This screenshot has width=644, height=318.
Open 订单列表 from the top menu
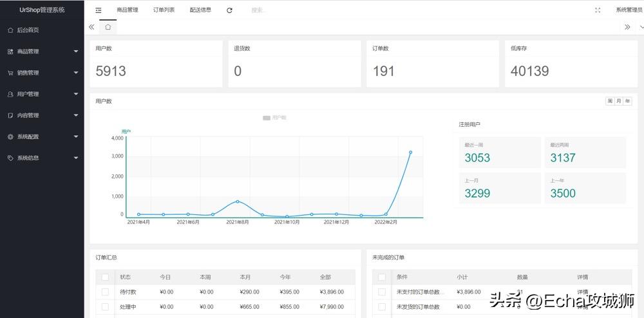click(x=164, y=10)
